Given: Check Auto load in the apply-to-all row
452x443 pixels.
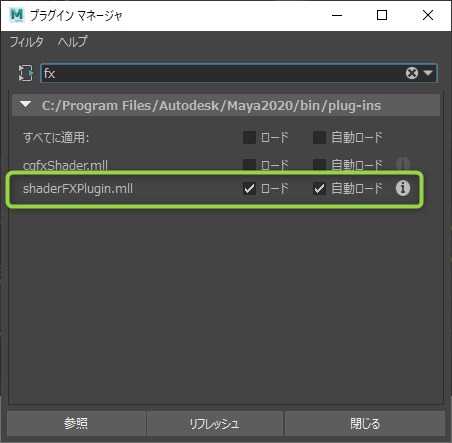Looking at the screenshot, I should pos(319,137).
